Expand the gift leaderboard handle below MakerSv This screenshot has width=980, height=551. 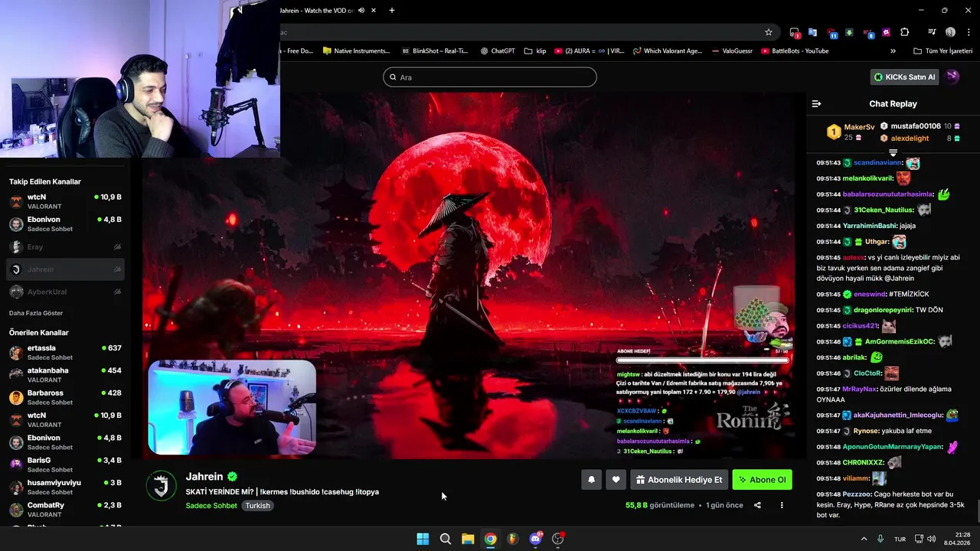click(x=893, y=153)
